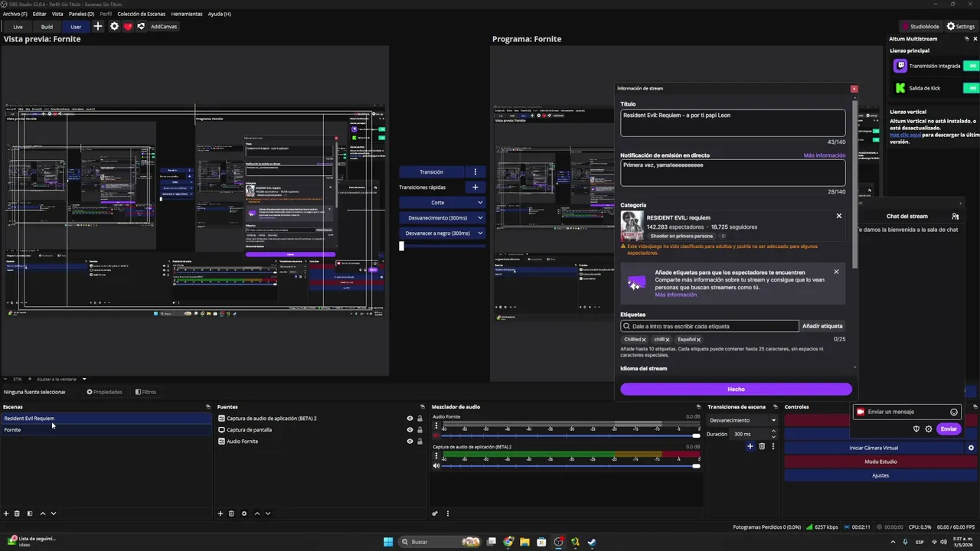Open the Herramientas menu

coord(187,14)
